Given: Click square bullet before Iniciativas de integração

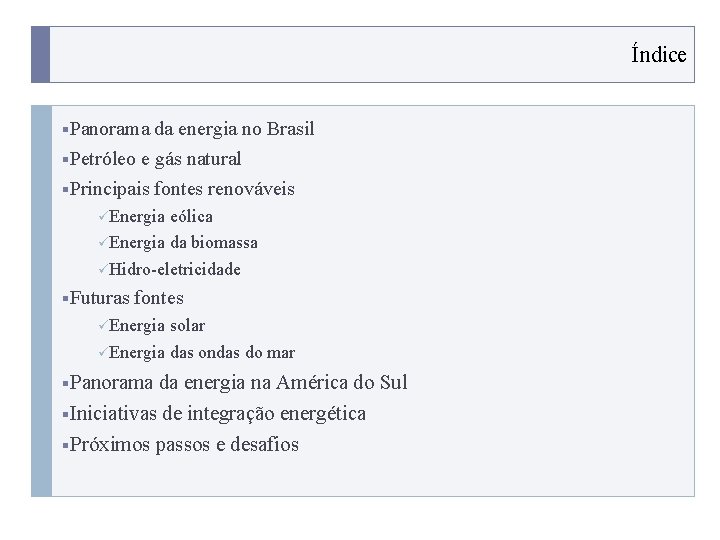Looking at the screenshot, I should coord(65,414).
